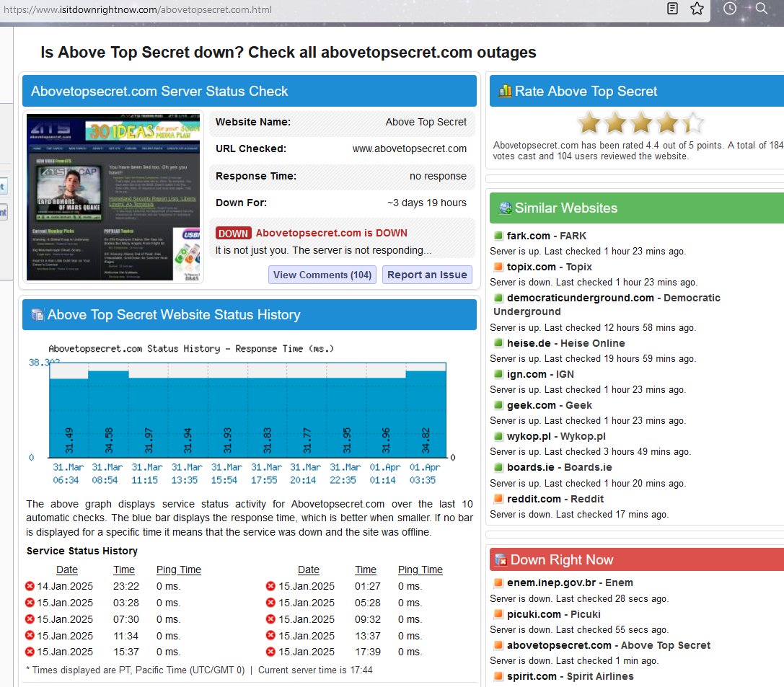
Task: Click the browser search magnifier icon
Action: coord(761,8)
